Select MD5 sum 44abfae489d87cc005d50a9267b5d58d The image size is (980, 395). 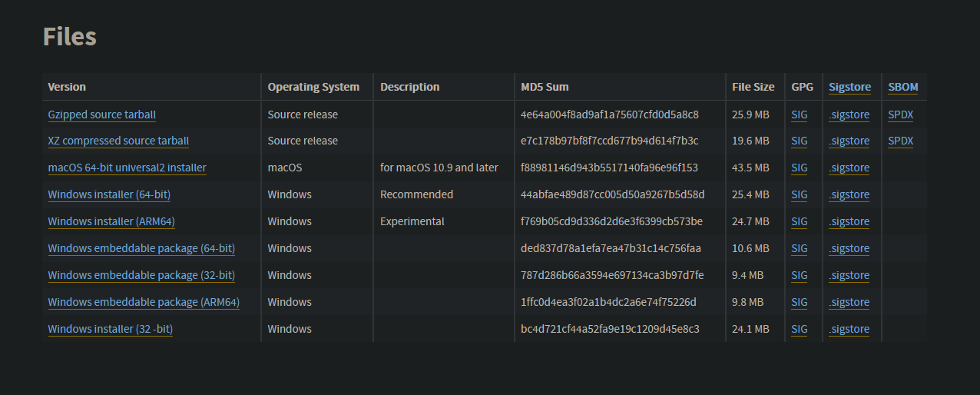click(613, 194)
